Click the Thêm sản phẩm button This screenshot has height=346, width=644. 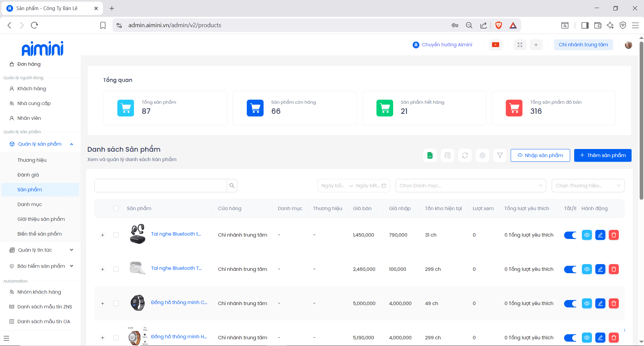click(x=602, y=155)
